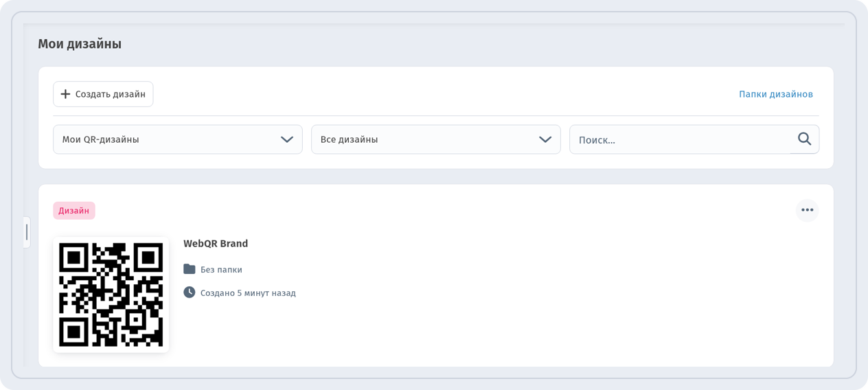The height and width of the screenshot is (390, 868).
Task: Click the pink Дизайн tag
Action: (x=74, y=211)
